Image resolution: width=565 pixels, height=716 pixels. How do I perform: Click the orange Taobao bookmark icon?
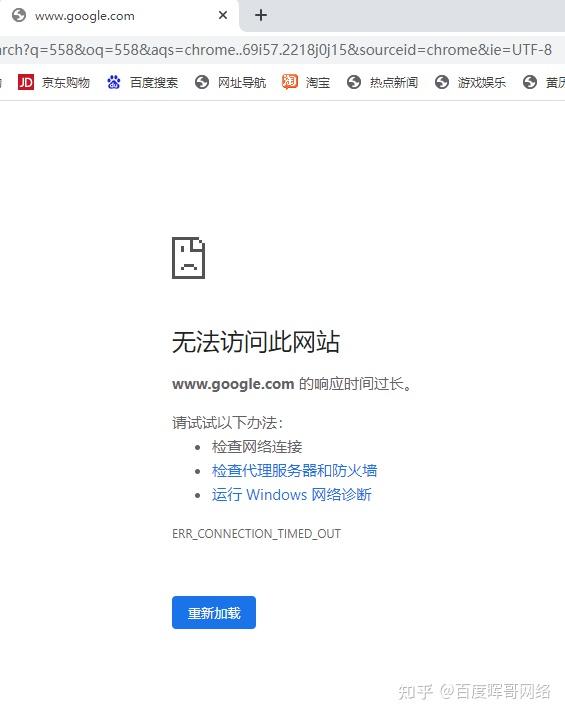(x=290, y=82)
